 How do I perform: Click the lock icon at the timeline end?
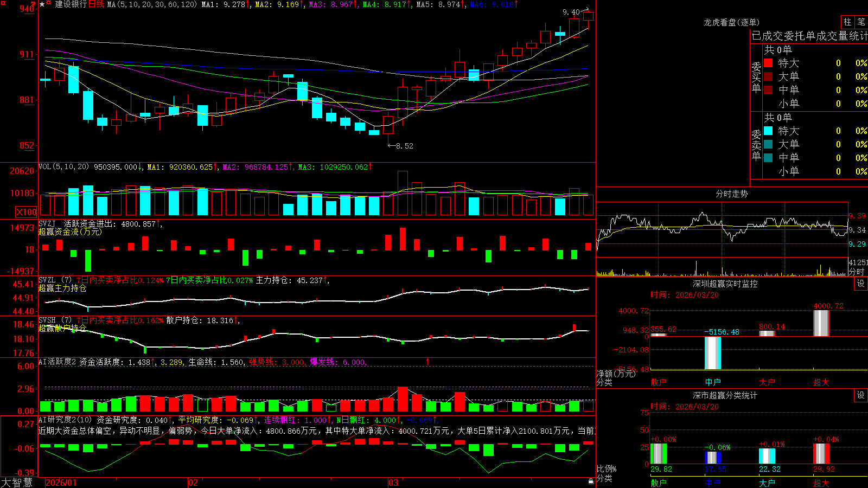591,481
